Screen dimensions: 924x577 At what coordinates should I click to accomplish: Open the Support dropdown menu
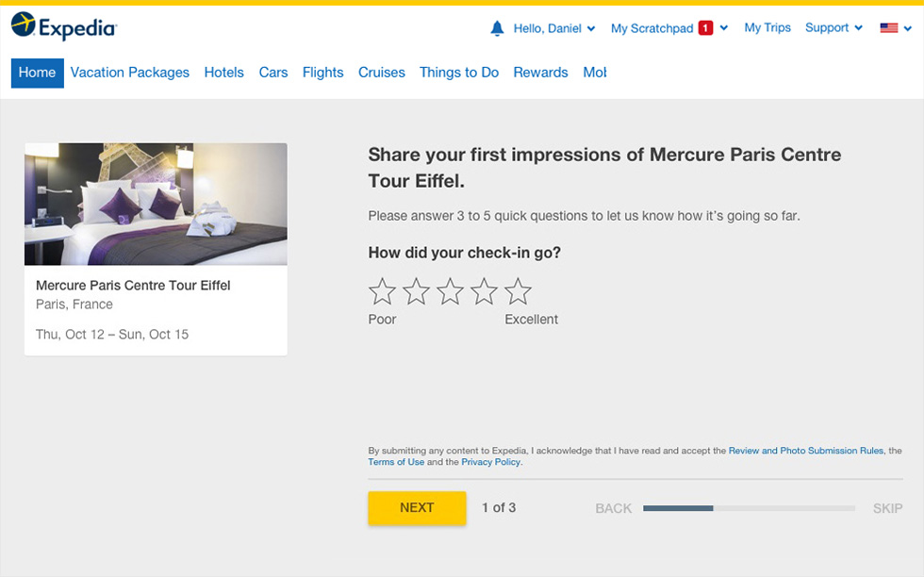click(x=833, y=27)
